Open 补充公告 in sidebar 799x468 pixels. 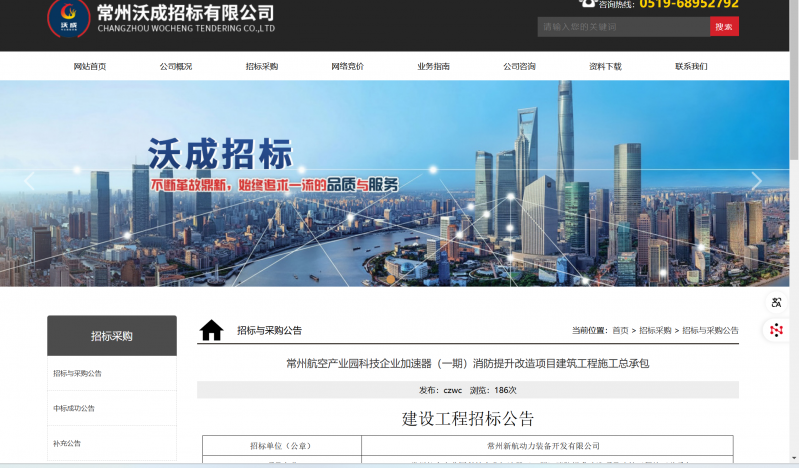click(67, 443)
